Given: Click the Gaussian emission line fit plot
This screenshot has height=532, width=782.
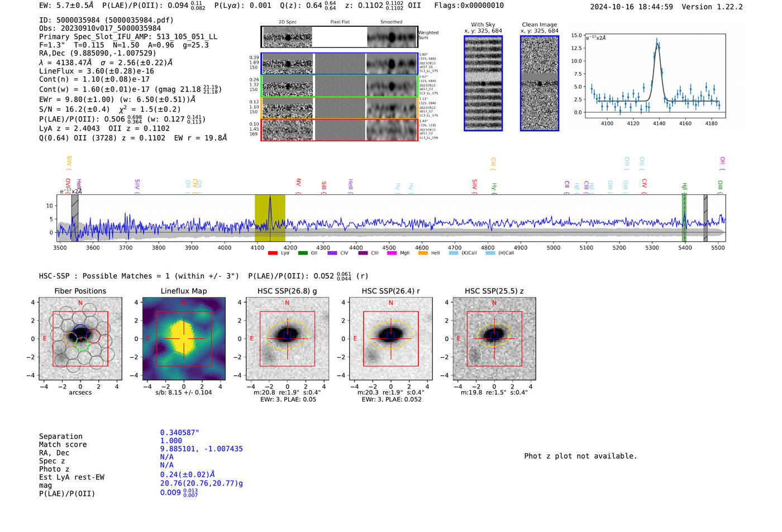Looking at the screenshot, I should [x=655, y=76].
